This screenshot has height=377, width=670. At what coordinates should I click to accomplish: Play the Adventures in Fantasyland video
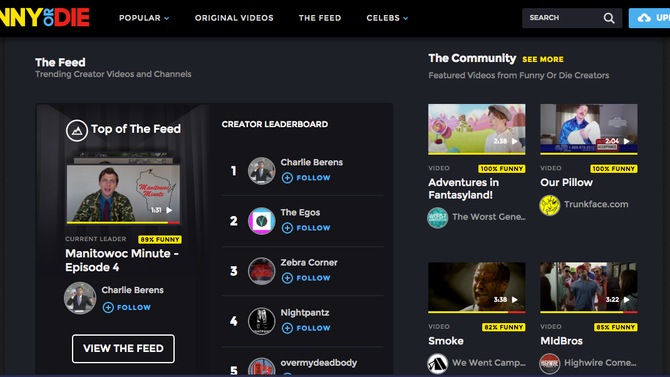coord(515,141)
